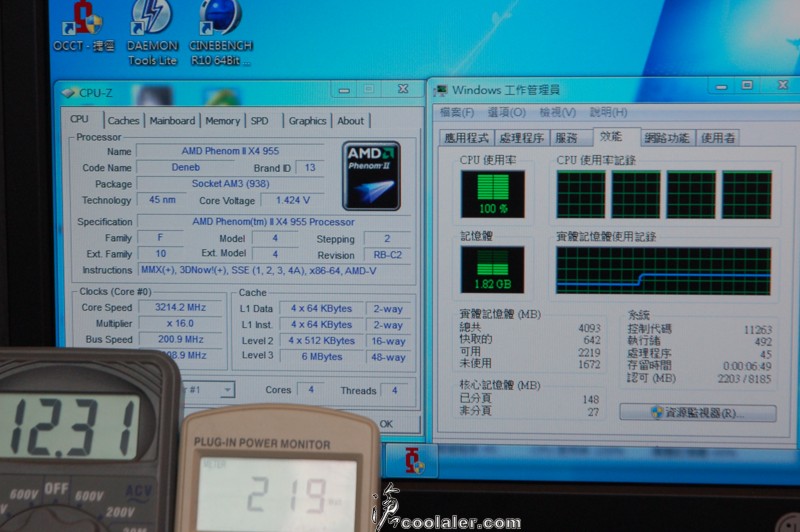800x532 pixels.
Task: Click the Code Name value Deneb
Action: click(186, 167)
